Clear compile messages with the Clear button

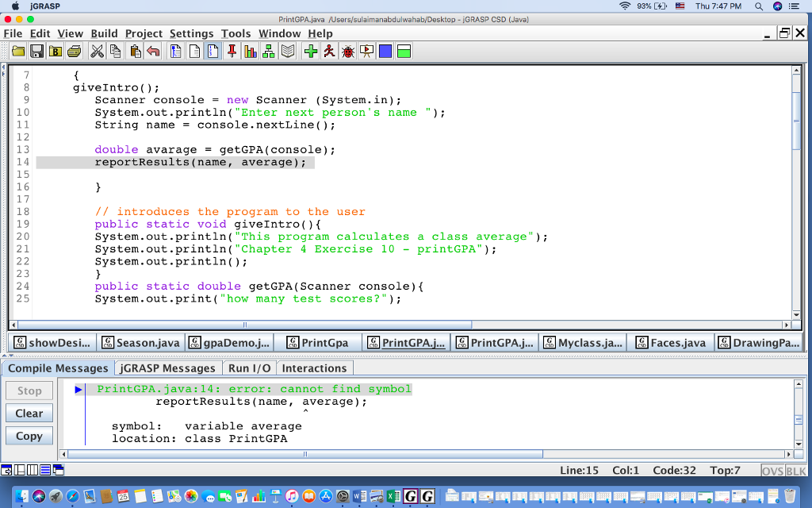[x=29, y=413]
